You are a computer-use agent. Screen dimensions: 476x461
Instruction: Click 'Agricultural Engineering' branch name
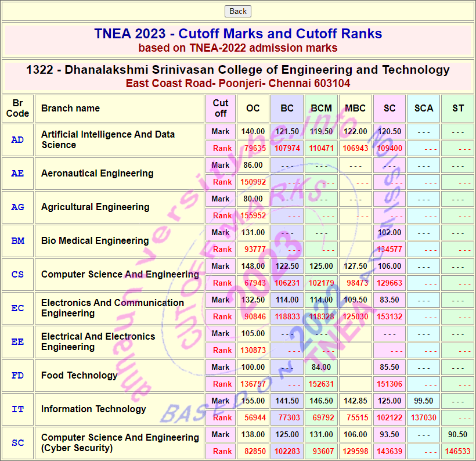point(95,207)
